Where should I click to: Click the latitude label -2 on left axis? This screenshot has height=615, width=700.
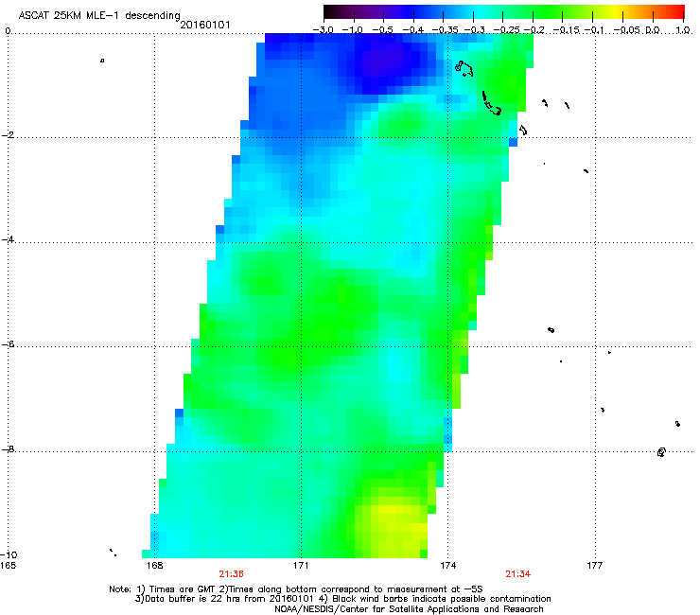tap(9, 135)
